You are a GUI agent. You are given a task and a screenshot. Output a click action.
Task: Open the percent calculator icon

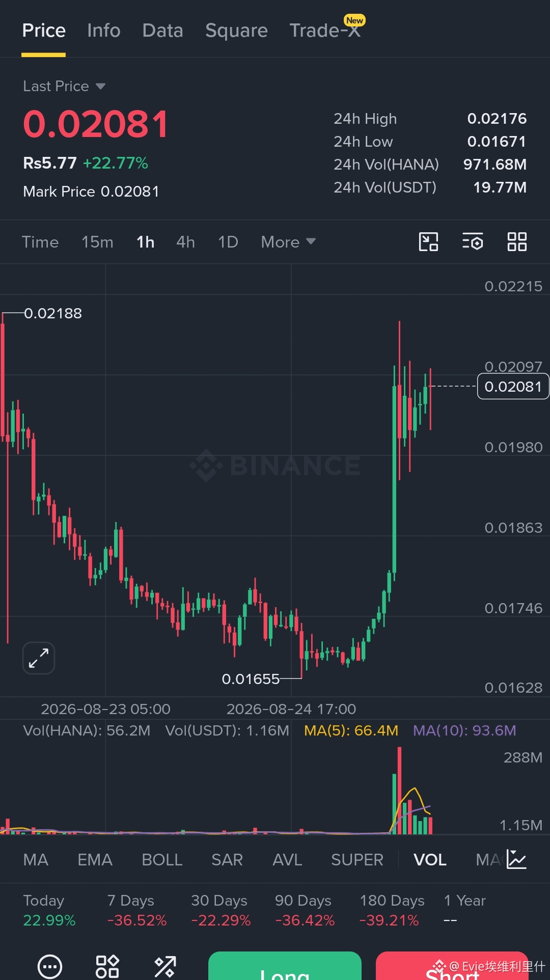pyautogui.click(x=165, y=966)
